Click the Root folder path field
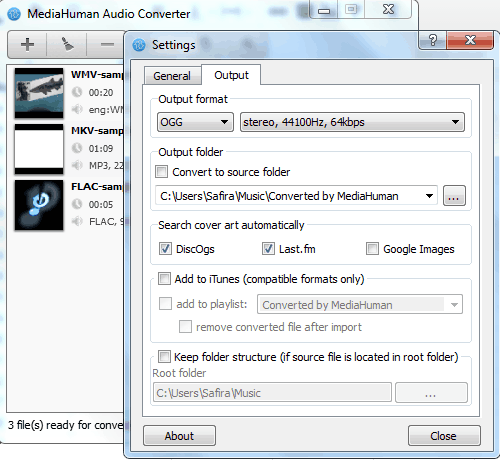500x460 pixels. (272, 393)
